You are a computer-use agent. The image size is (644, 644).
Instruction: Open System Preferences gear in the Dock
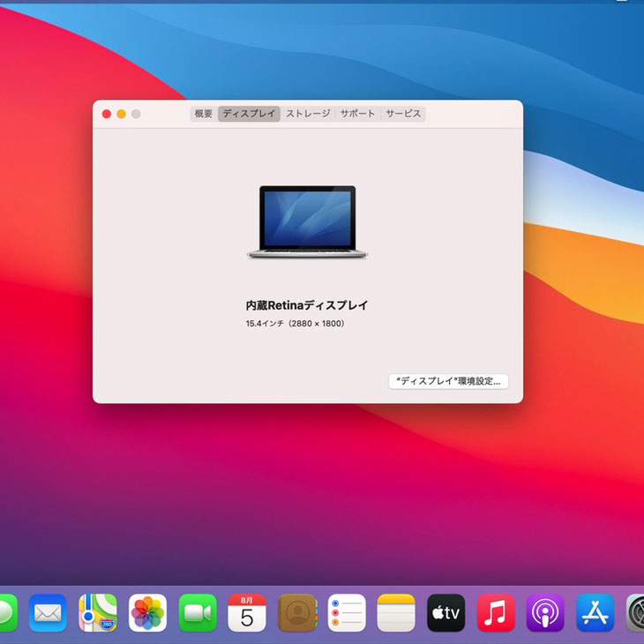tap(637, 612)
